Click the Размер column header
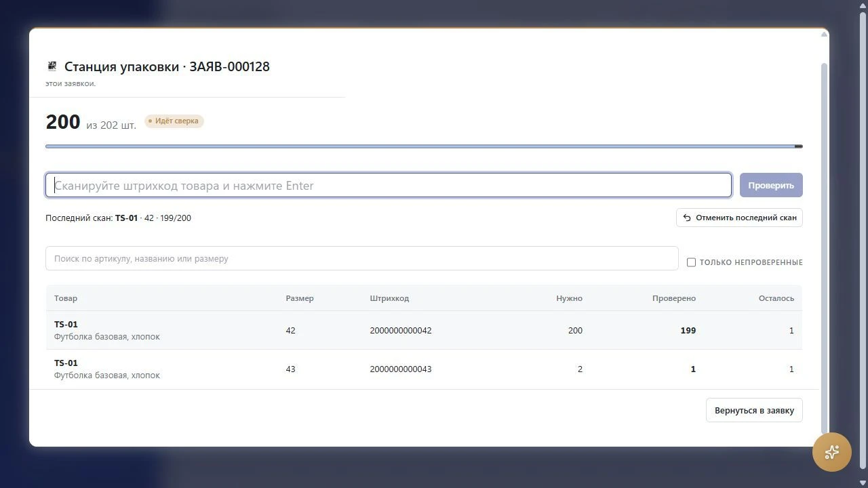The width and height of the screenshot is (868, 488). pyautogui.click(x=300, y=298)
